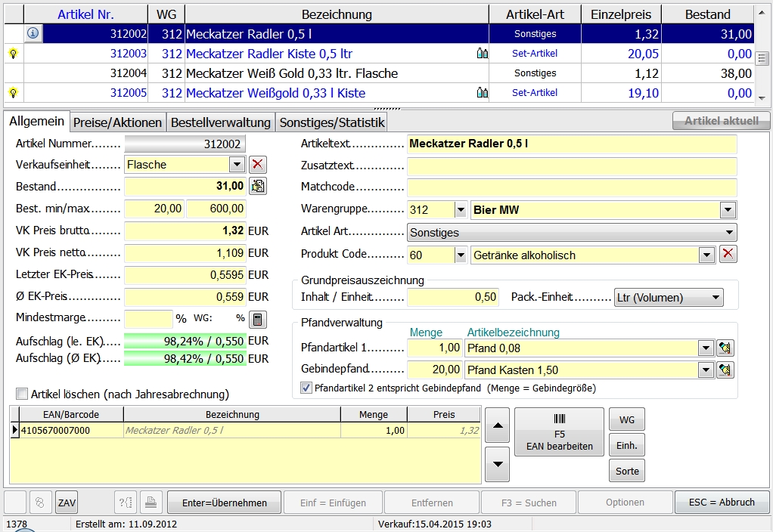Click into the Zusatztext input field
The height and width of the screenshot is (532, 773).
click(571, 166)
